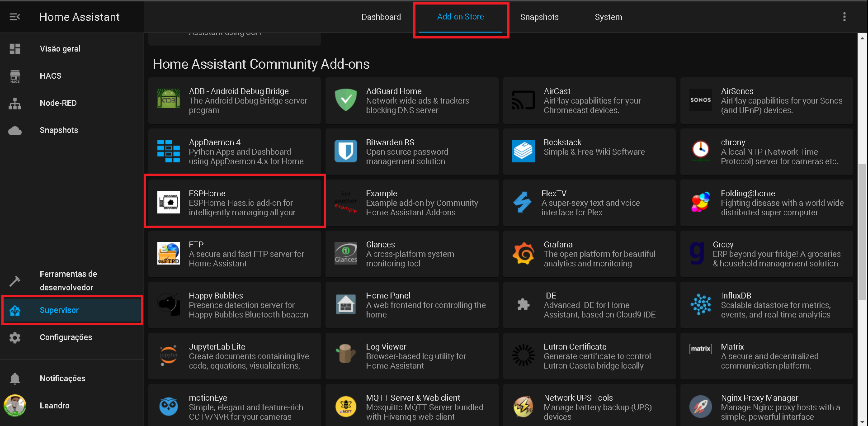Open the Happy Bubbles add-on card
The width and height of the screenshot is (868, 426).
[235, 305]
